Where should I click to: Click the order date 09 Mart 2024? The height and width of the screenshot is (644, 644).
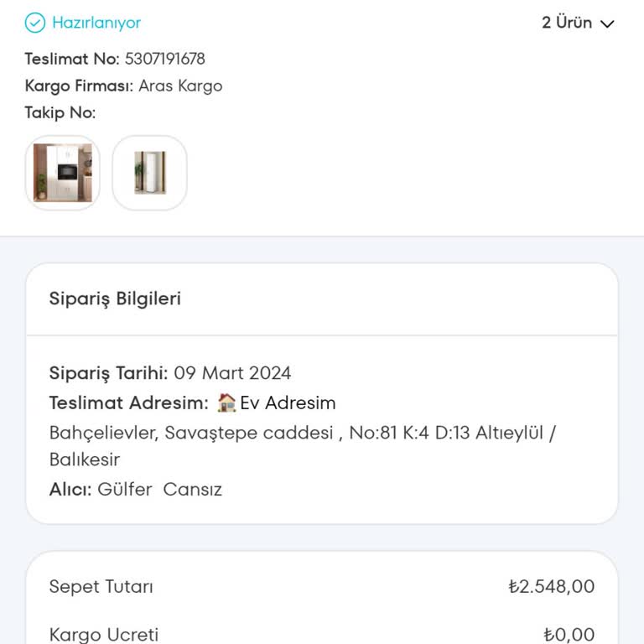click(232, 373)
